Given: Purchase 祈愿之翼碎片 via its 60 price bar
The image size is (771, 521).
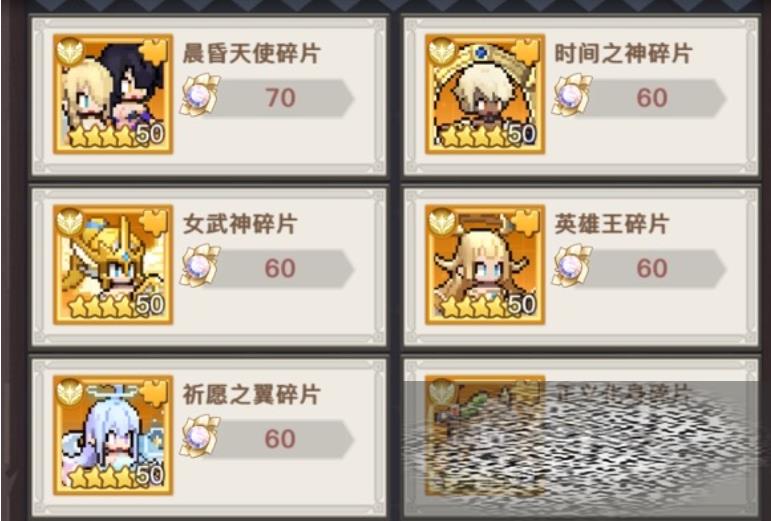Looking at the screenshot, I should [x=279, y=438].
